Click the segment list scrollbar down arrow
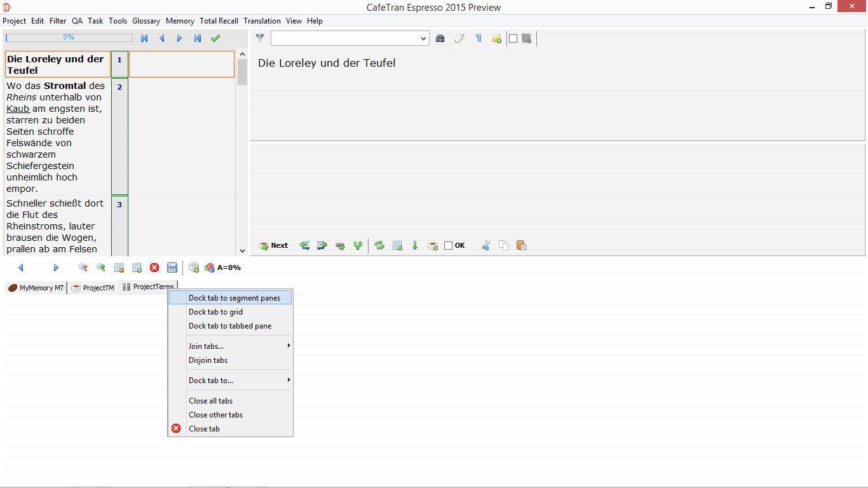Viewport: 868px width, 488px height. point(242,252)
